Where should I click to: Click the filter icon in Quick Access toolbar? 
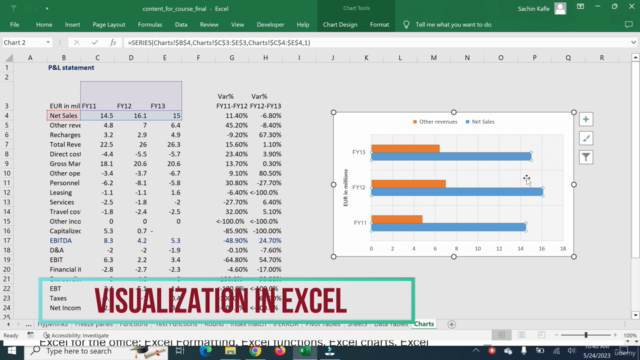(x=13, y=8)
